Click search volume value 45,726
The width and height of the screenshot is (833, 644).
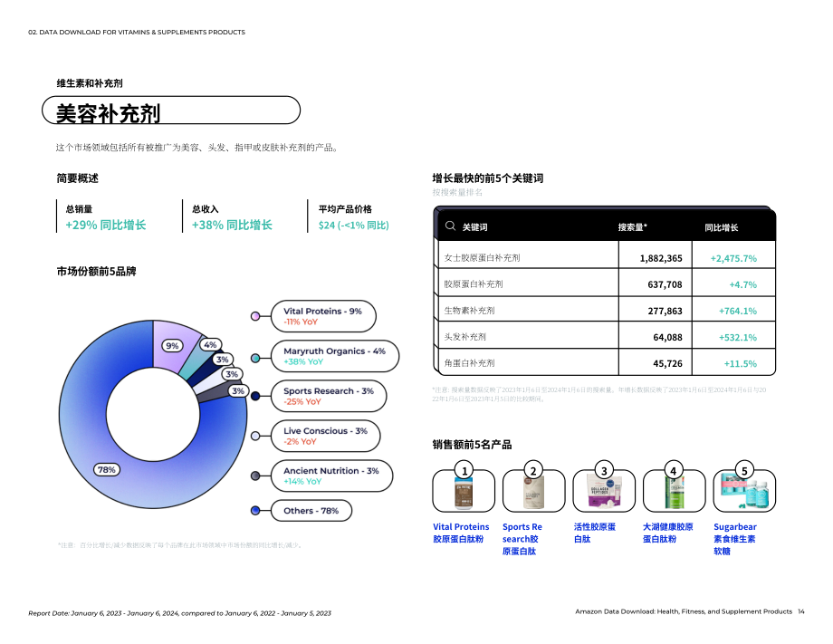pyautogui.click(x=667, y=363)
